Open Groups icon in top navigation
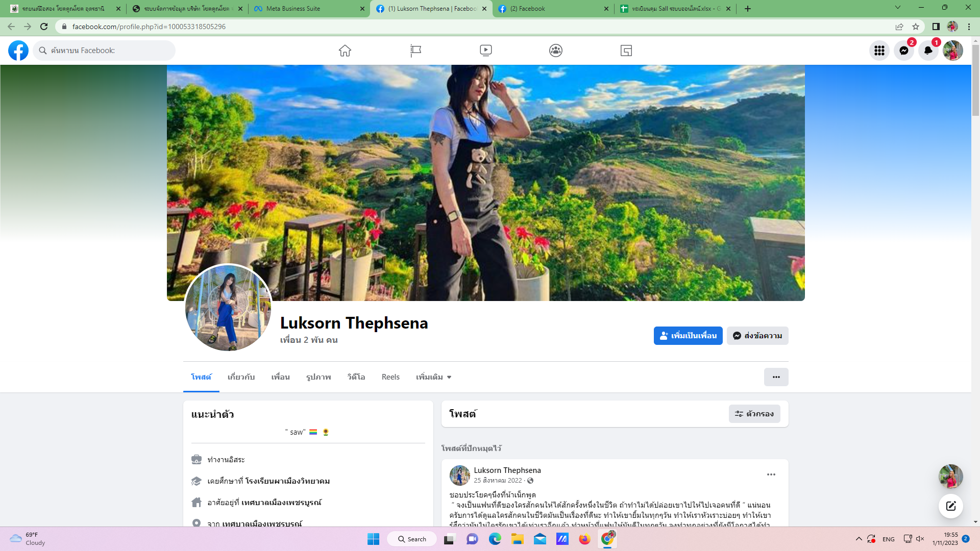Image resolution: width=980 pixels, height=551 pixels. click(x=556, y=51)
